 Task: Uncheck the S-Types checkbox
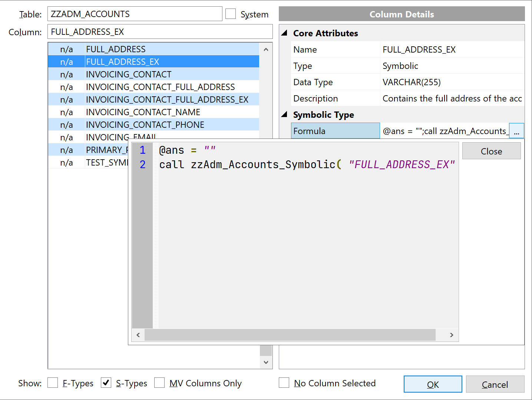tap(106, 383)
